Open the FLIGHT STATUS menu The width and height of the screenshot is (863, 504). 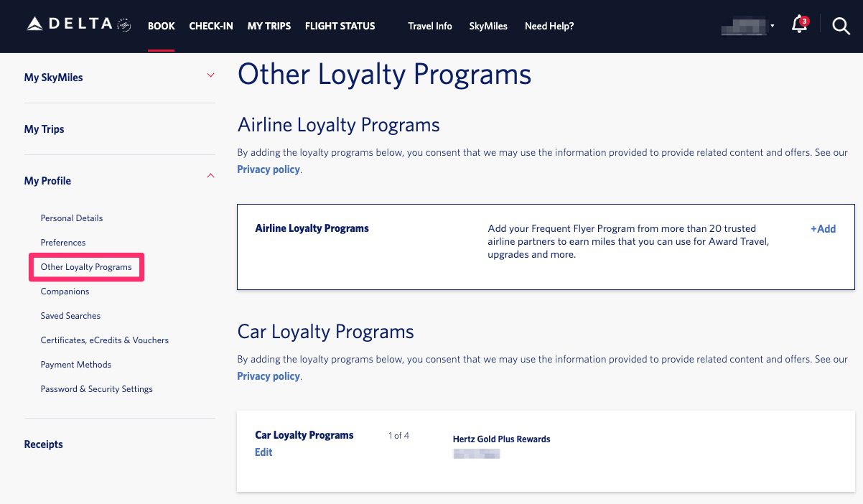(x=340, y=26)
